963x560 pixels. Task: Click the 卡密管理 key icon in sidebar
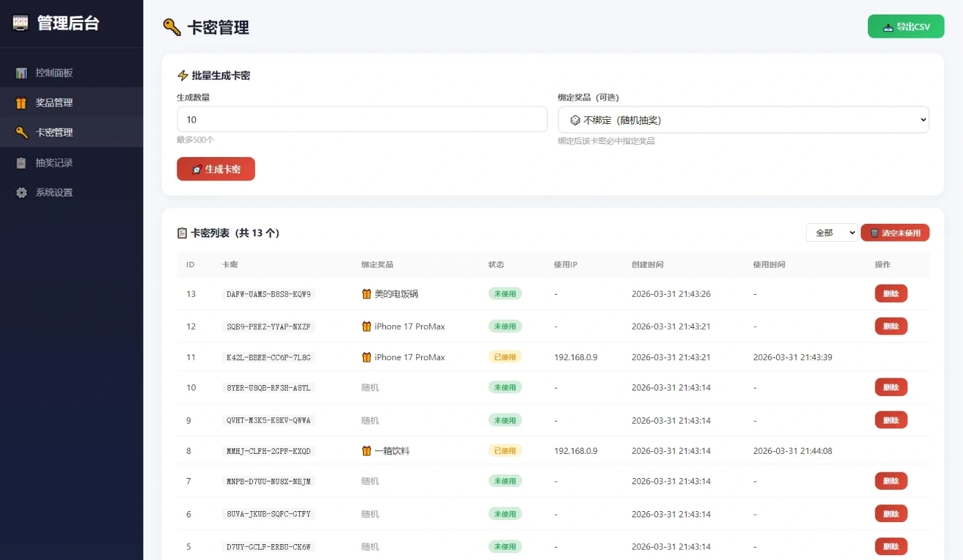point(21,132)
